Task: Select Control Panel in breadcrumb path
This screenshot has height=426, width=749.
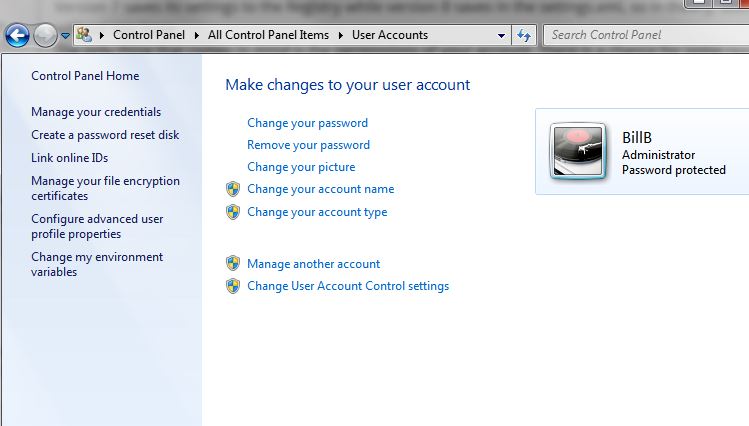Action: tap(148, 35)
